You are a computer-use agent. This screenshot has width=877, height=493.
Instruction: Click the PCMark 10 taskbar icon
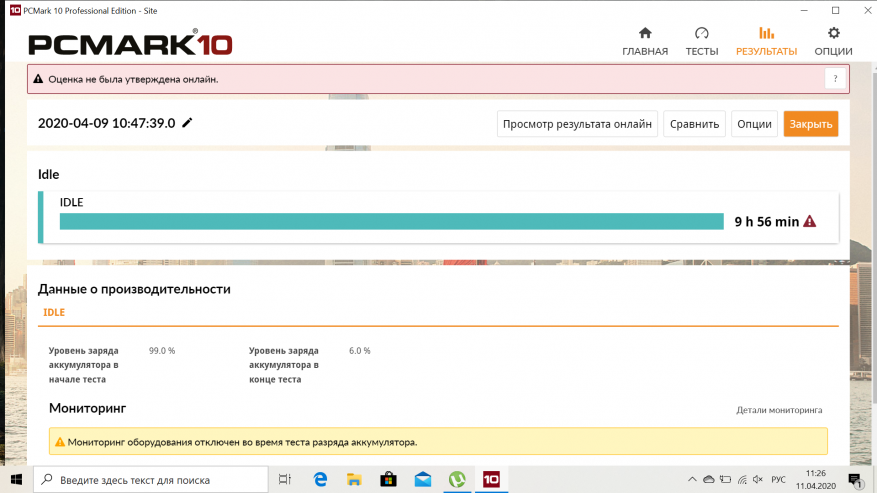coord(491,480)
